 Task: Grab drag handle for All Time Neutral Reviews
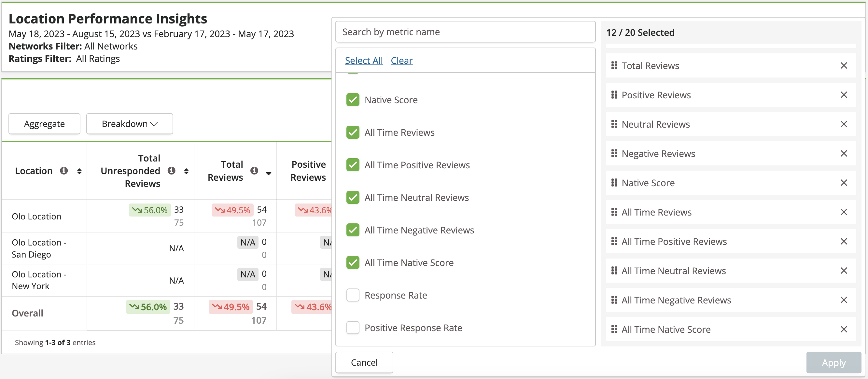[614, 271]
